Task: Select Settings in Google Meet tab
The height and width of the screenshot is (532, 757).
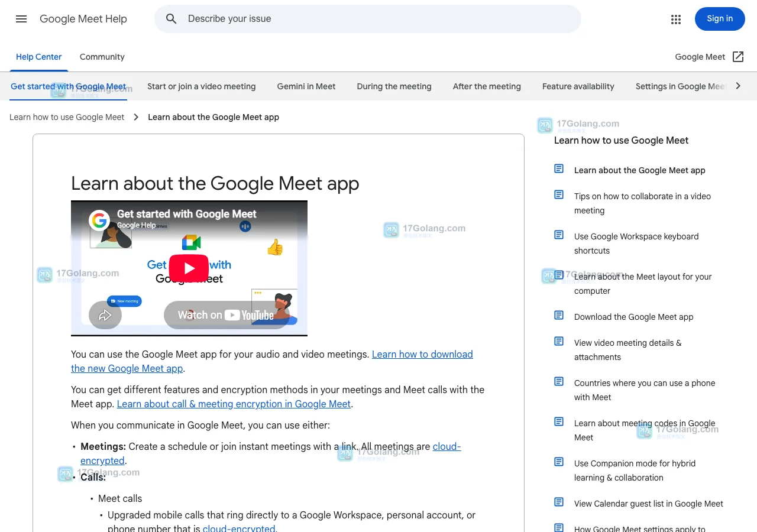Action: pos(681,86)
